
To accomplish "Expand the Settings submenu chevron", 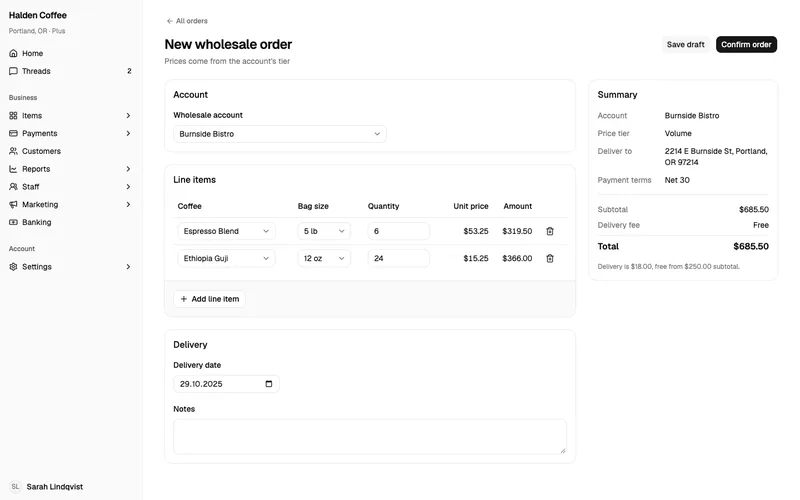I will click(x=128, y=267).
